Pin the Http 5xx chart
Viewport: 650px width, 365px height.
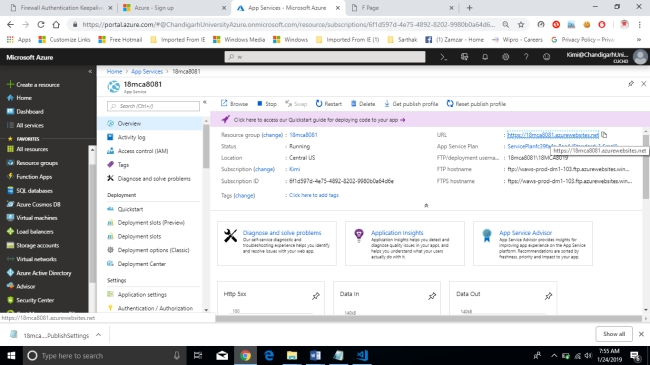316,296
